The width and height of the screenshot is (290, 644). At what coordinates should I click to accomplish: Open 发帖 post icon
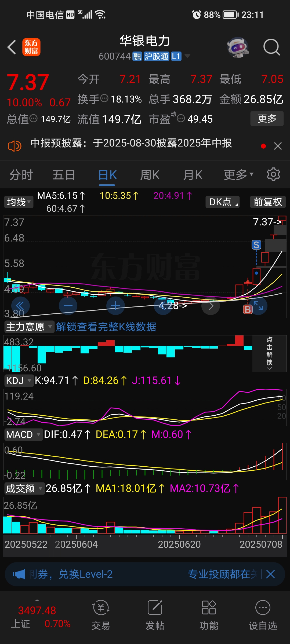(155, 615)
